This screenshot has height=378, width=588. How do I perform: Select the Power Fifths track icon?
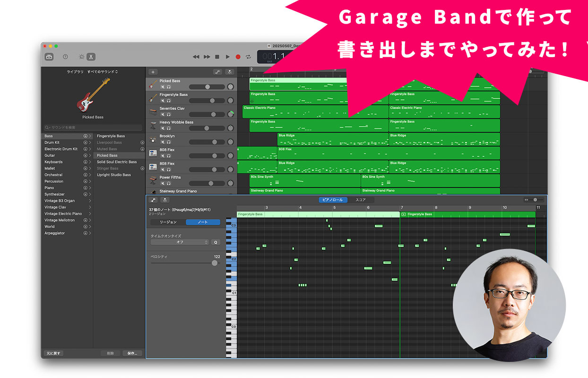(153, 180)
